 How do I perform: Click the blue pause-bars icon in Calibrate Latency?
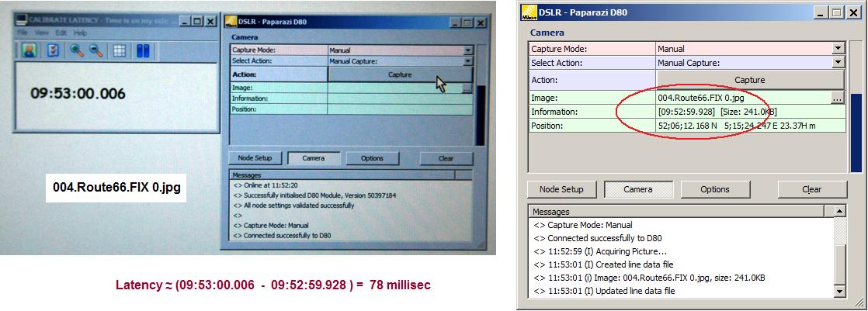point(144,51)
